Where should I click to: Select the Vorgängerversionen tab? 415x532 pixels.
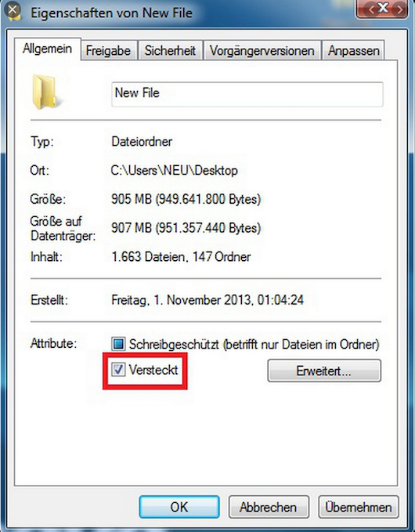click(262, 51)
